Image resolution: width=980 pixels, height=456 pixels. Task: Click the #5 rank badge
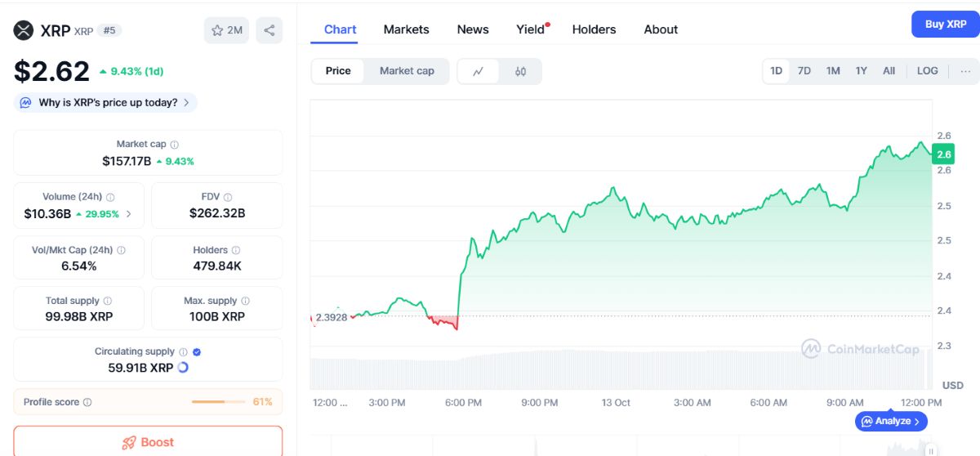(x=109, y=30)
